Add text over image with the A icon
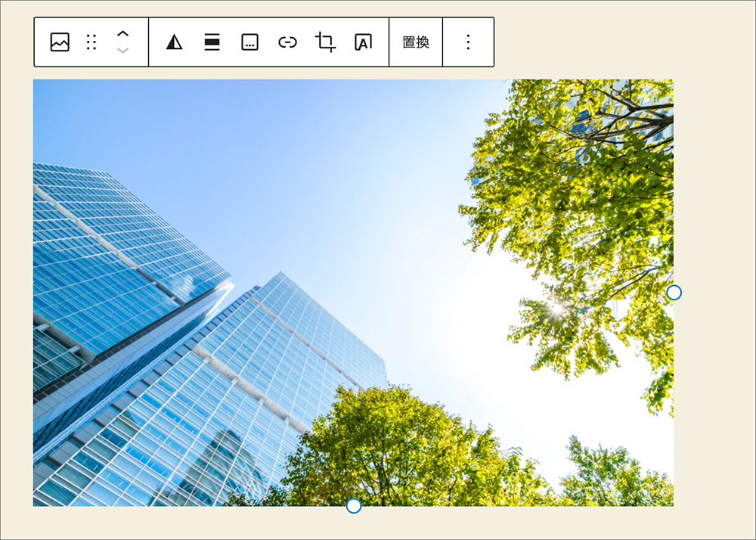The height and width of the screenshot is (540, 756). click(363, 42)
